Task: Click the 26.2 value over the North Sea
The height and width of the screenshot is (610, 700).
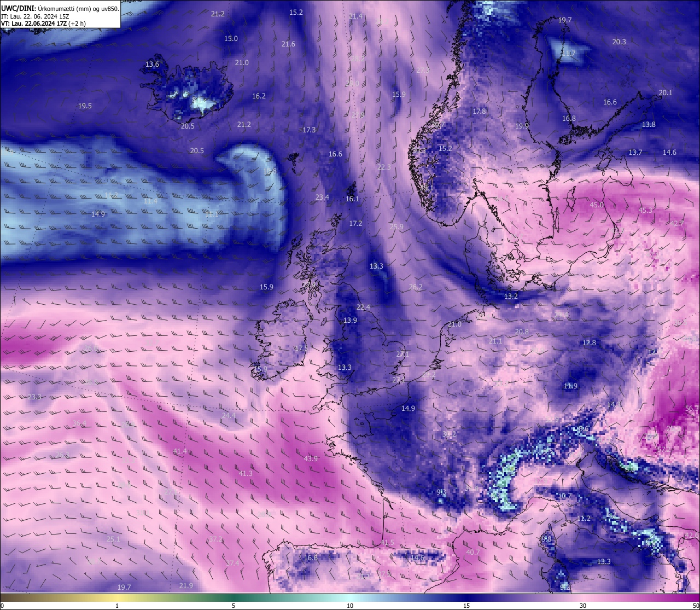Action: click(416, 287)
